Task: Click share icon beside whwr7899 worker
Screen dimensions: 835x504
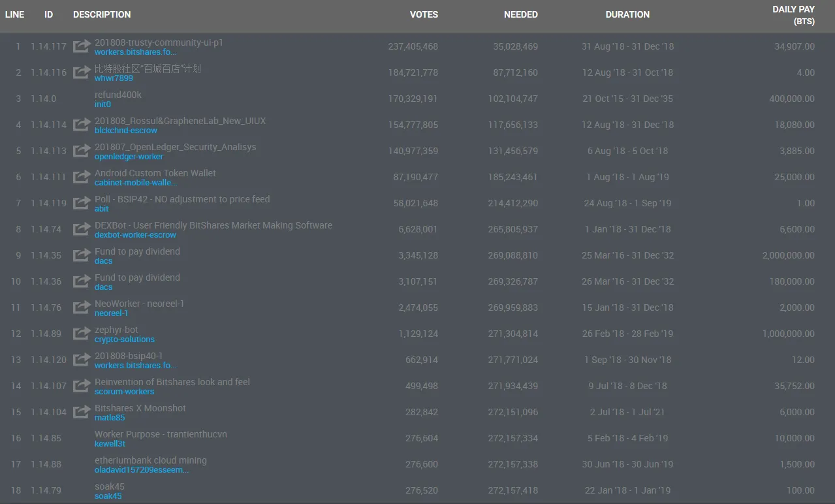Action: point(82,72)
